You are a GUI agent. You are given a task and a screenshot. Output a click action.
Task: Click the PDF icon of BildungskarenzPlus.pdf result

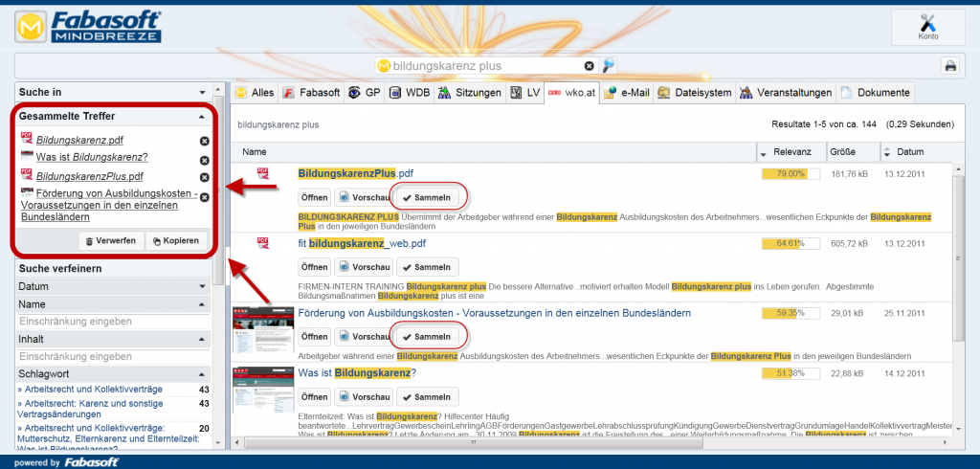click(263, 173)
